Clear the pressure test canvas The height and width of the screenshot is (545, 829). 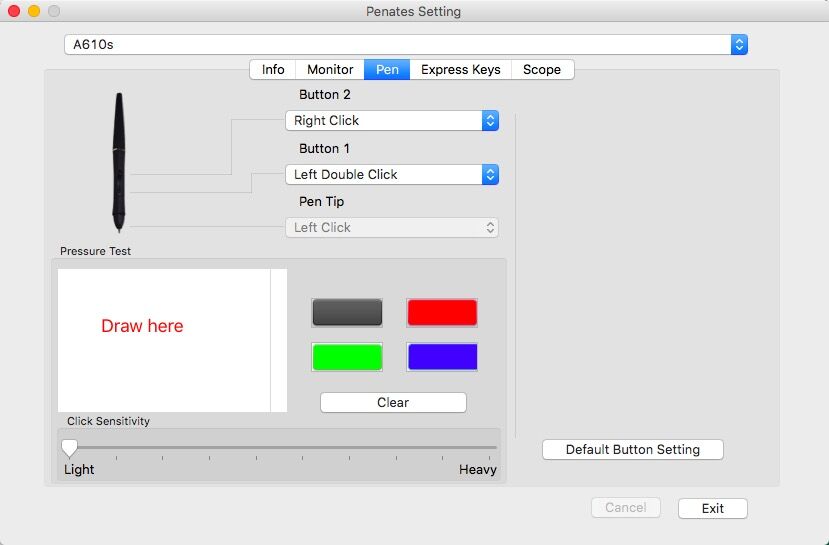point(393,402)
